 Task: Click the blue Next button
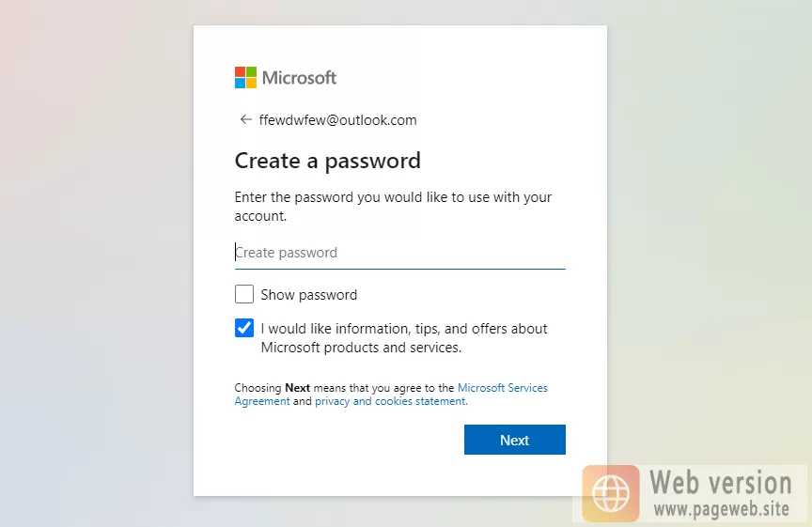(x=515, y=440)
